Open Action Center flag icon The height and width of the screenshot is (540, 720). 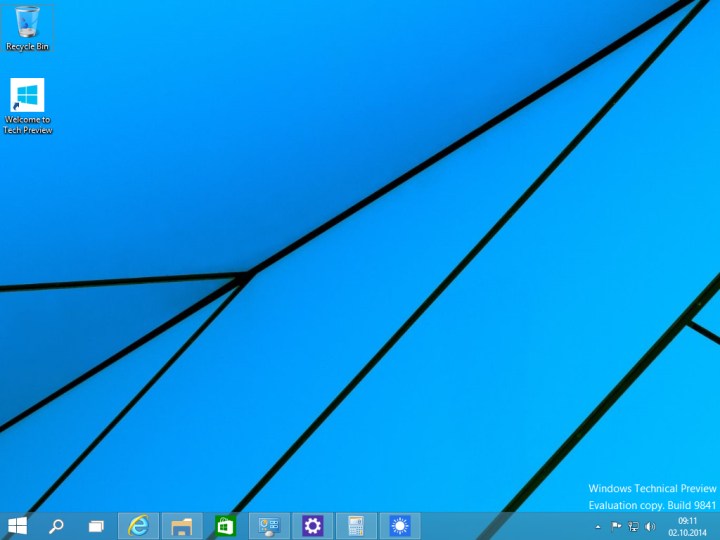click(616, 526)
